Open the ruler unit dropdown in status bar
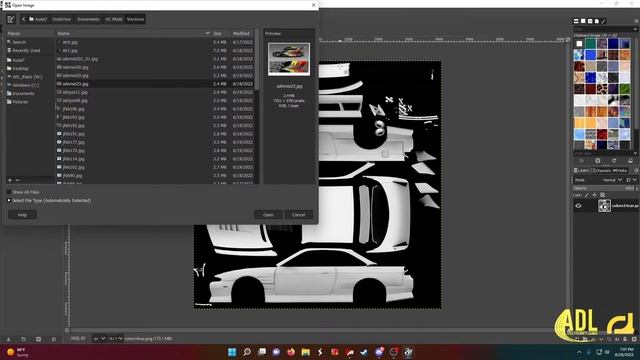This screenshot has width=640, height=360. (x=99, y=339)
